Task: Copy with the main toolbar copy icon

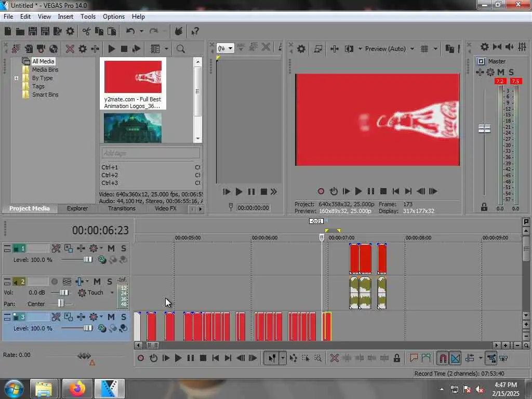Action: (x=99, y=32)
